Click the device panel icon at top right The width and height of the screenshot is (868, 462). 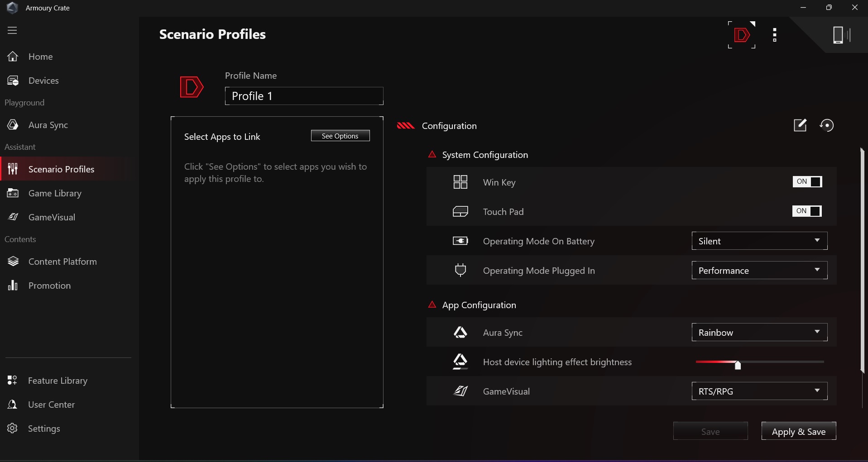(x=841, y=35)
